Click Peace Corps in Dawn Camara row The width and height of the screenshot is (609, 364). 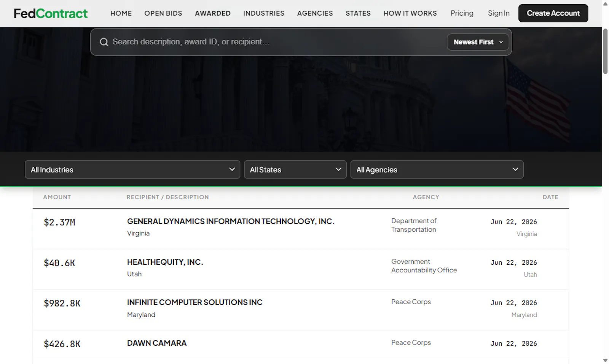pyautogui.click(x=411, y=343)
